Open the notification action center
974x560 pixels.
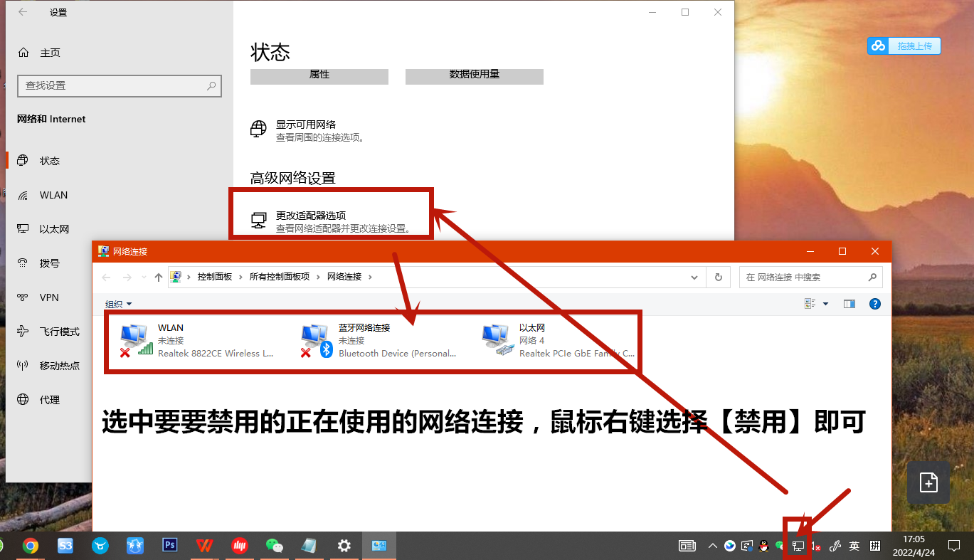tap(955, 546)
